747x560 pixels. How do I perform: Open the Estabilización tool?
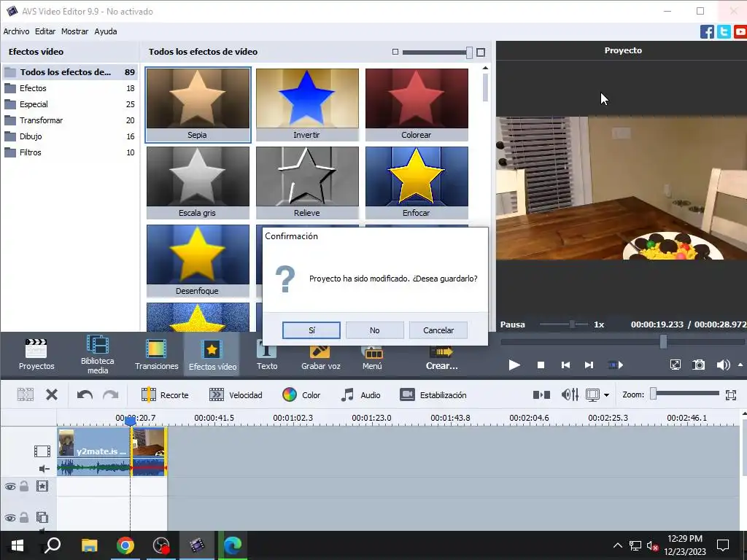[433, 394]
